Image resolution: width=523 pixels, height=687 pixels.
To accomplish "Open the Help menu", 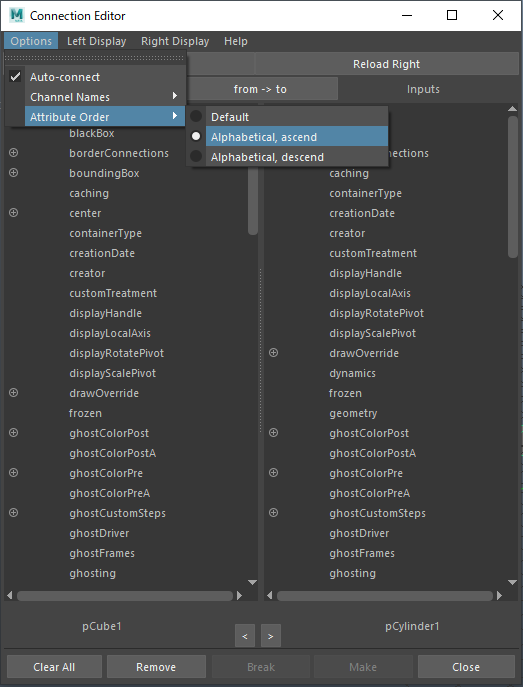I will (x=236, y=41).
